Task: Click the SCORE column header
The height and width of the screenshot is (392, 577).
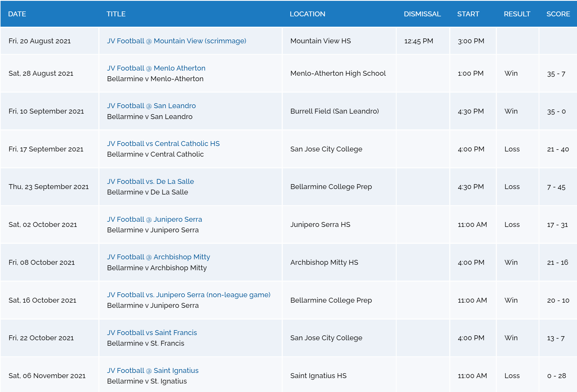Action: 558,14
